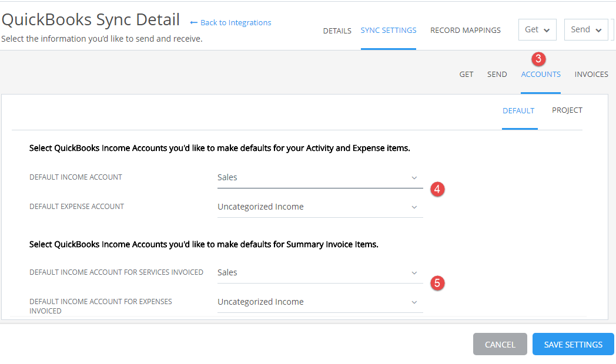Open the Get dropdown menu
Screen dimensions: 616x364
click(537, 29)
